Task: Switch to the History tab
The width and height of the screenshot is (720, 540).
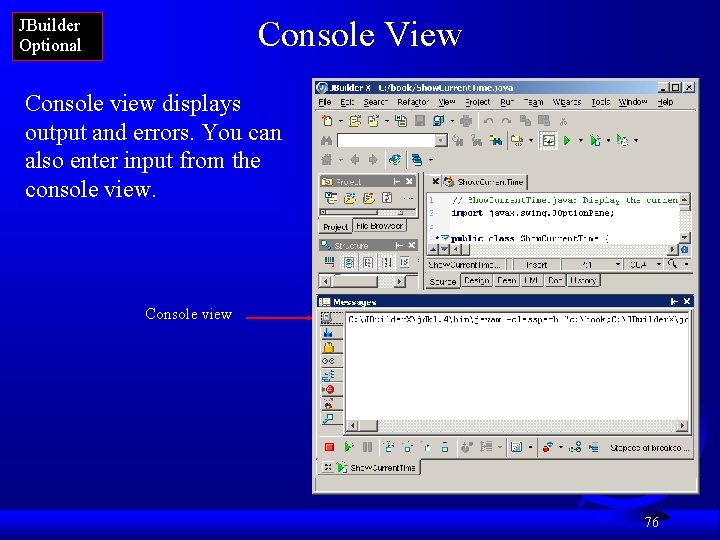Action: click(x=583, y=280)
